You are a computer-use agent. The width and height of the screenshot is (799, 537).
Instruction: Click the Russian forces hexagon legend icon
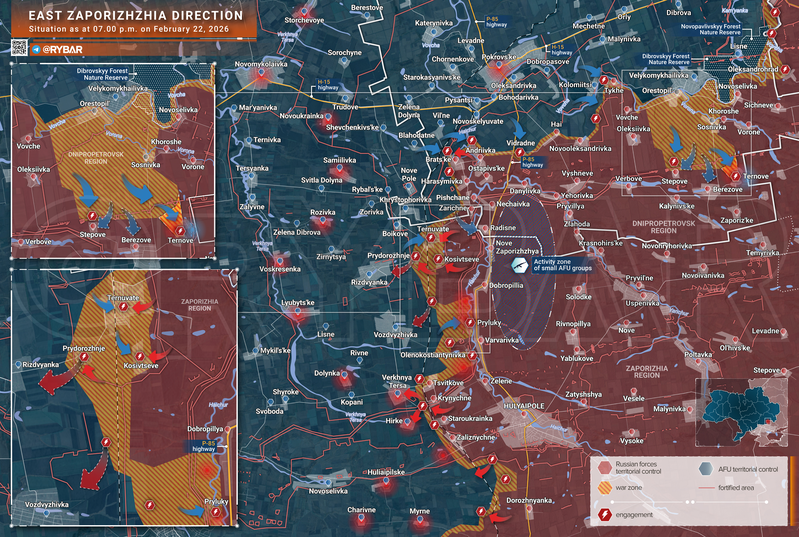606,467
